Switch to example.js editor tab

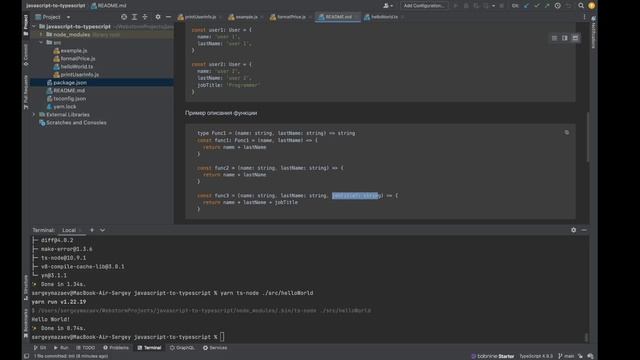click(x=246, y=17)
